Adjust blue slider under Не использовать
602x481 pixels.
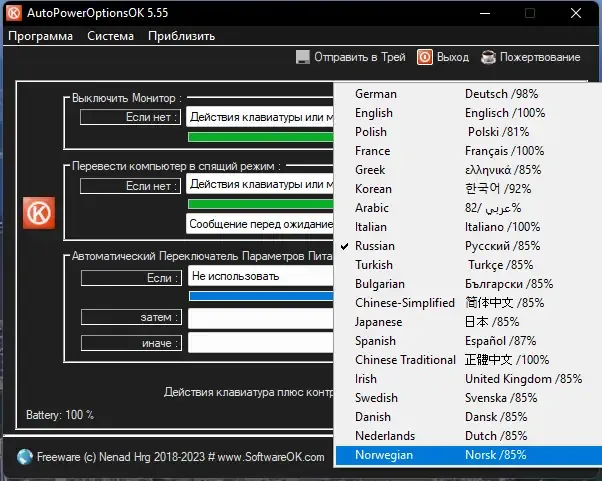click(261, 296)
